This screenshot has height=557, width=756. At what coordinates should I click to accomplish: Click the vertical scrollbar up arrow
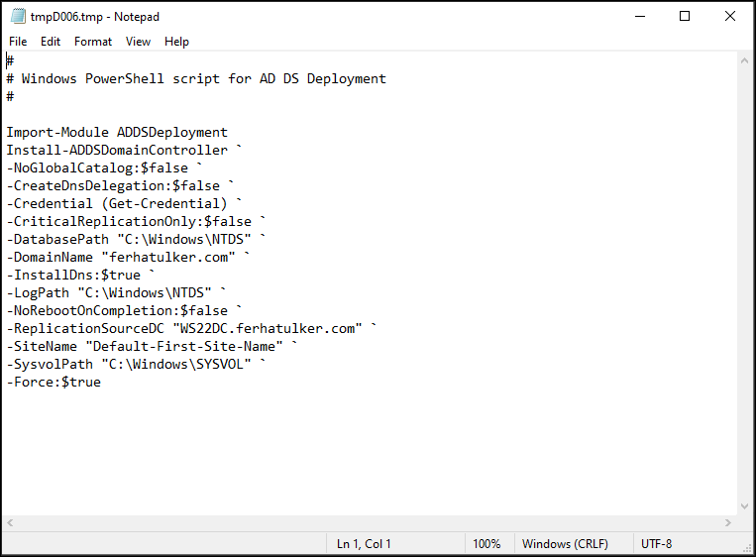coord(744,60)
